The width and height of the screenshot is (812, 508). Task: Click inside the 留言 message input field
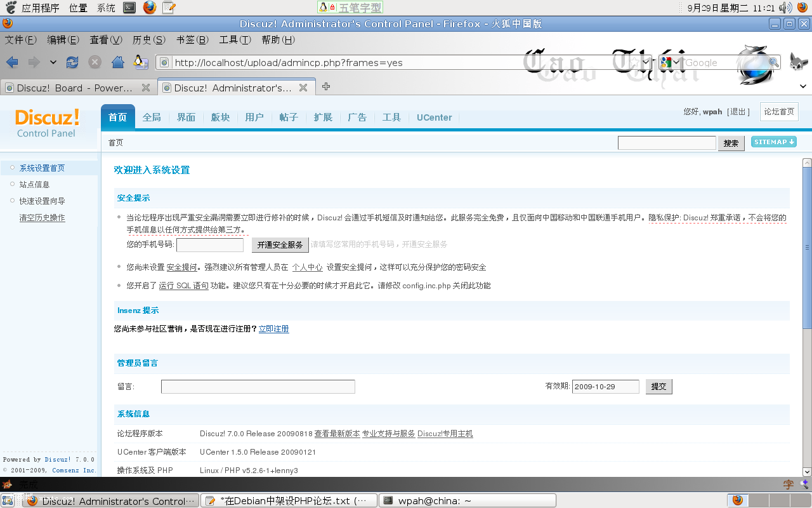coord(258,386)
